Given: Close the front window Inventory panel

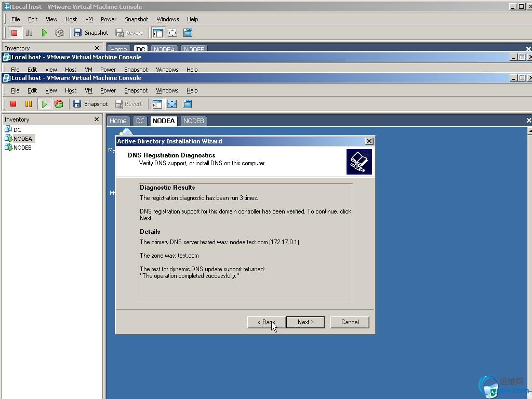Looking at the screenshot, I should coord(97,119).
